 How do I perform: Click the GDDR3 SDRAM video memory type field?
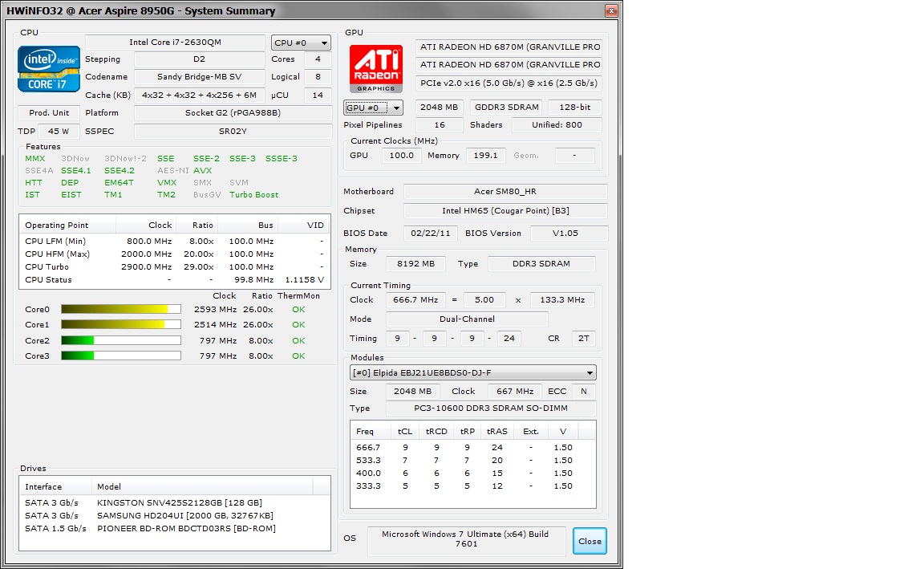click(507, 108)
